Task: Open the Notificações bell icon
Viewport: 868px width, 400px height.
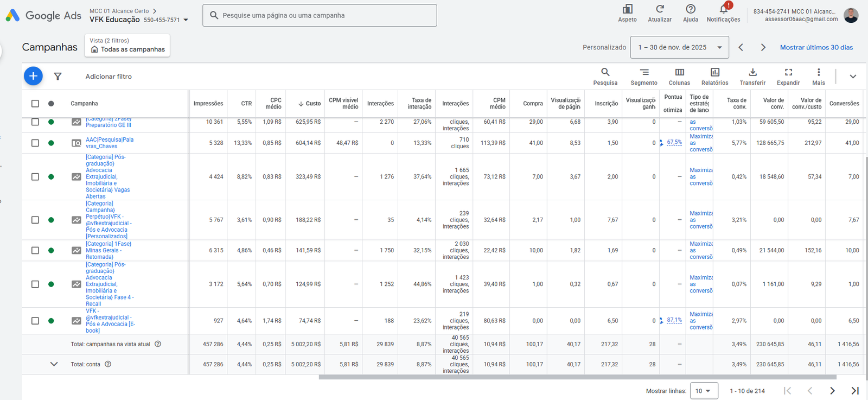Action: click(x=724, y=9)
